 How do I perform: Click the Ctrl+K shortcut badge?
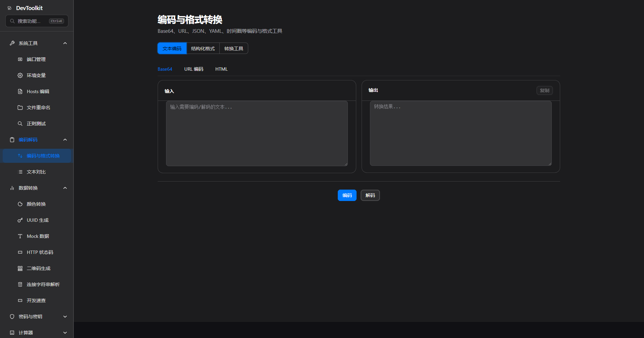57,21
